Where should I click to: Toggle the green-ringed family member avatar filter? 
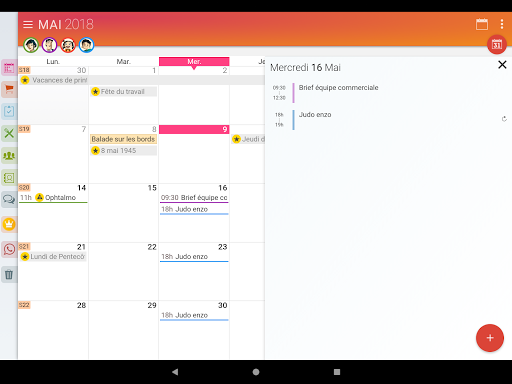point(31,45)
